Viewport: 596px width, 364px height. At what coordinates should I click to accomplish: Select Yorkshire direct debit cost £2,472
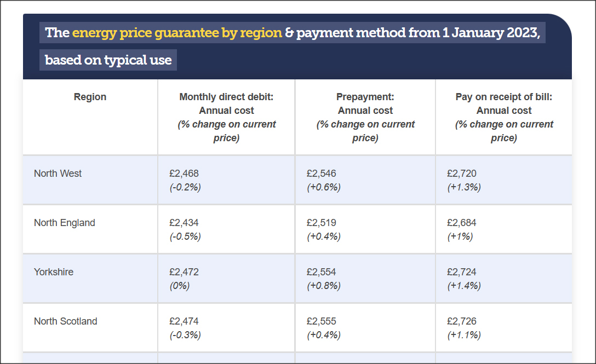184,272
